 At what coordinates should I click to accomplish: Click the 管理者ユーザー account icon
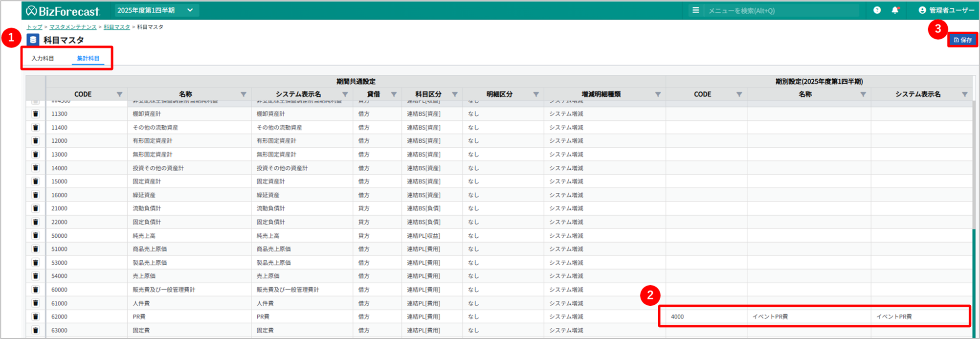click(x=922, y=10)
